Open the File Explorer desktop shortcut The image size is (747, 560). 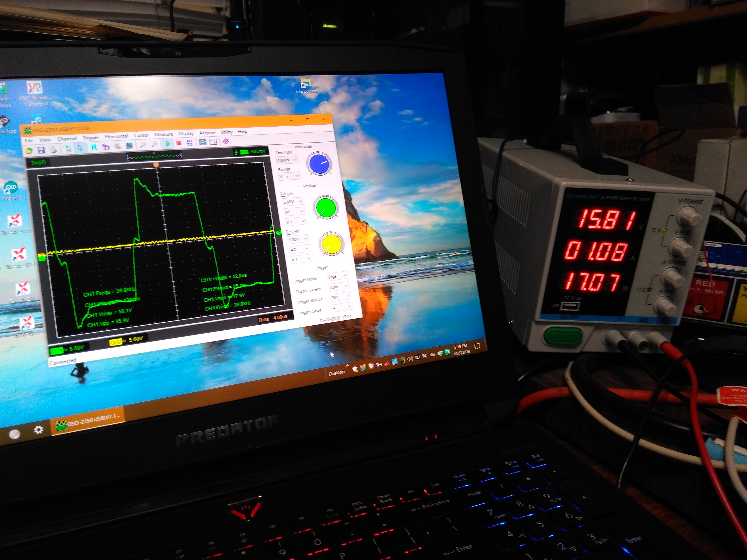[306, 86]
